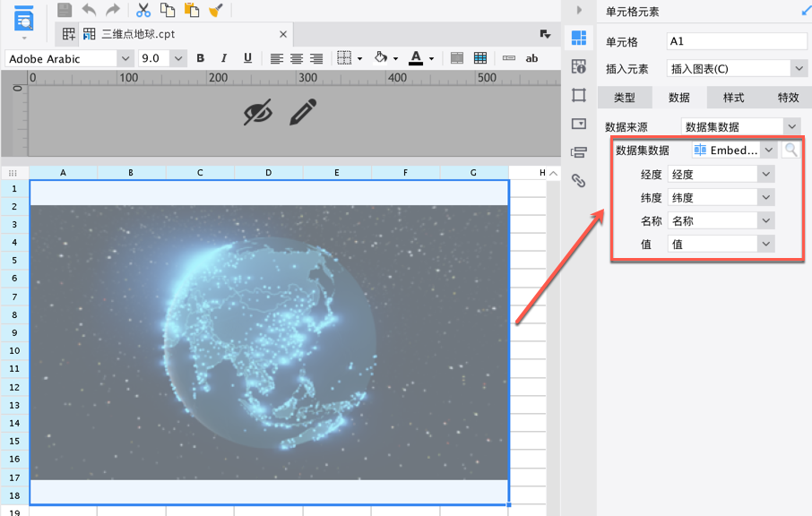Click the add new sheet icon

tap(68, 34)
